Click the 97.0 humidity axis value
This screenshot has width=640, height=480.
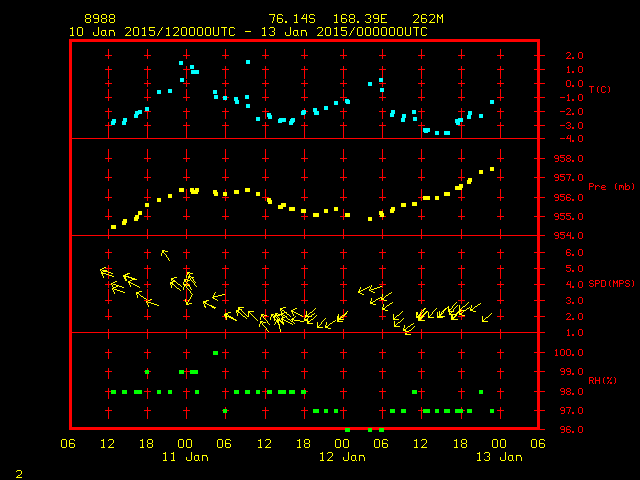coord(571,411)
